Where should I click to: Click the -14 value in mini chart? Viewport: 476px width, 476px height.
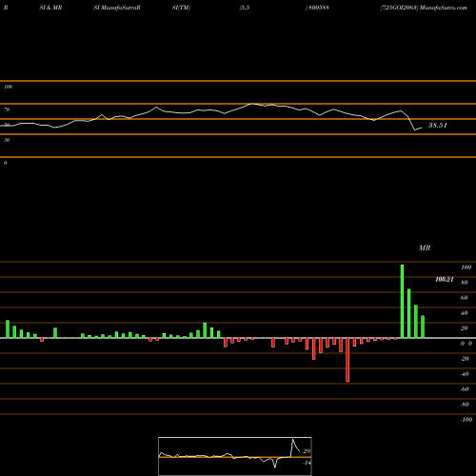pos(307,463)
